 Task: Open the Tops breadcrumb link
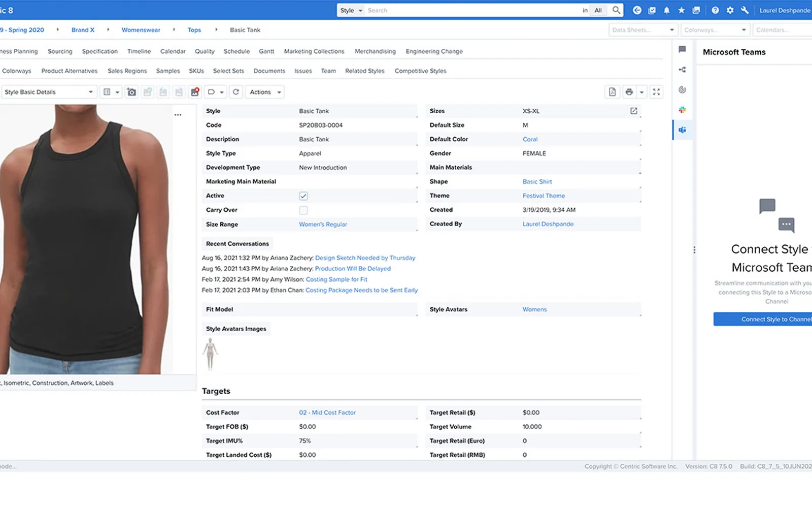click(x=194, y=30)
